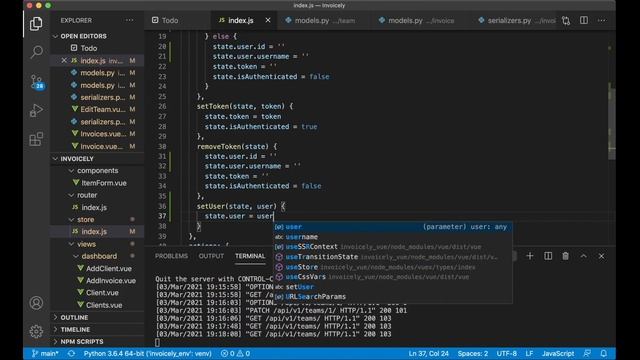This screenshot has height=360, width=640.
Task: Split the terminal panel
Action: pyautogui.click(x=548, y=256)
